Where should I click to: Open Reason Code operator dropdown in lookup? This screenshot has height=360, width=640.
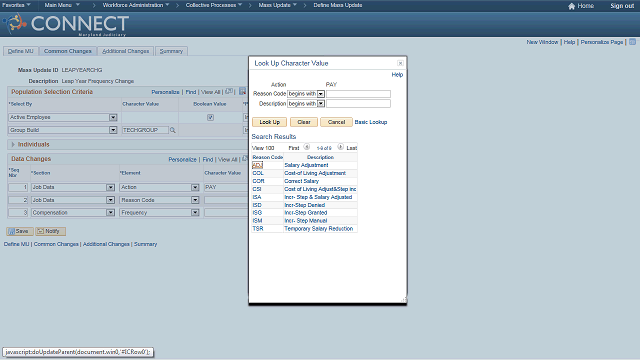(321, 94)
